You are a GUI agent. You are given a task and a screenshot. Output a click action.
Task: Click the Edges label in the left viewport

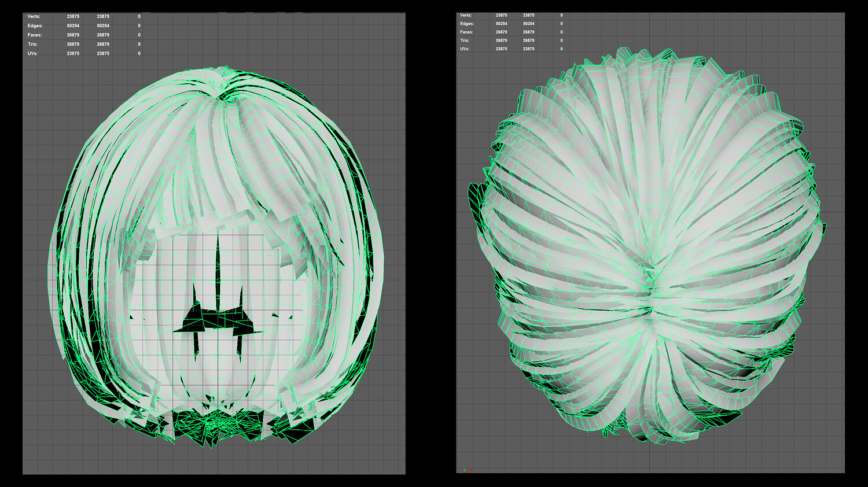click(35, 25)
